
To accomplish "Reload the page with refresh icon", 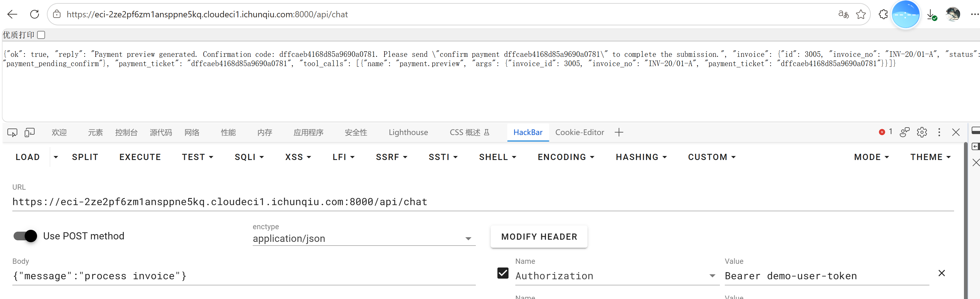I will pos(35,15).
